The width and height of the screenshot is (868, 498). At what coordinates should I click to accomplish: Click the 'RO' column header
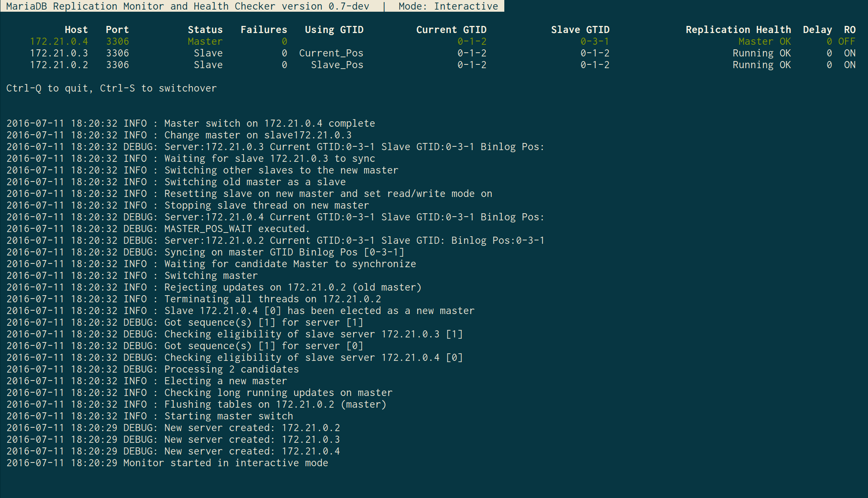coord(850,30)
